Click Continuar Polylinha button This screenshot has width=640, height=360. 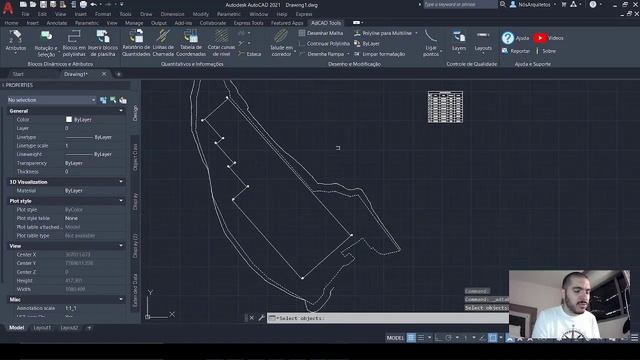pos(324,44)
